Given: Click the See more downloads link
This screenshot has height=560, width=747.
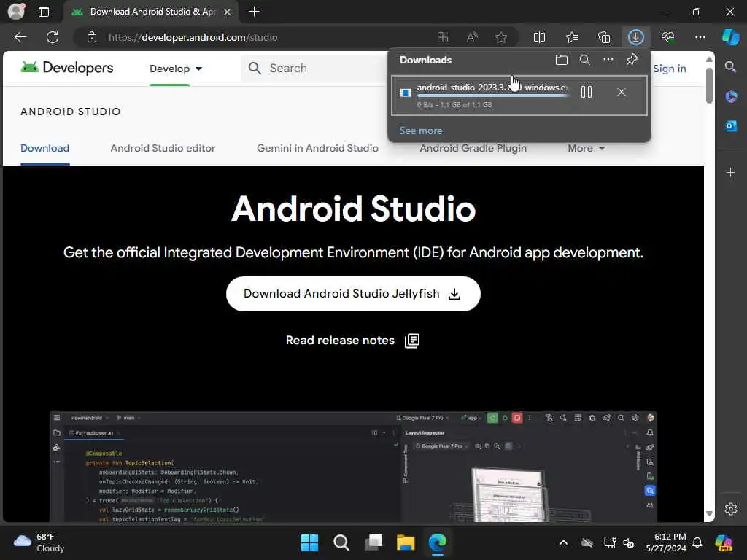Looking at the screenshot, I should (x=421, y=131).
